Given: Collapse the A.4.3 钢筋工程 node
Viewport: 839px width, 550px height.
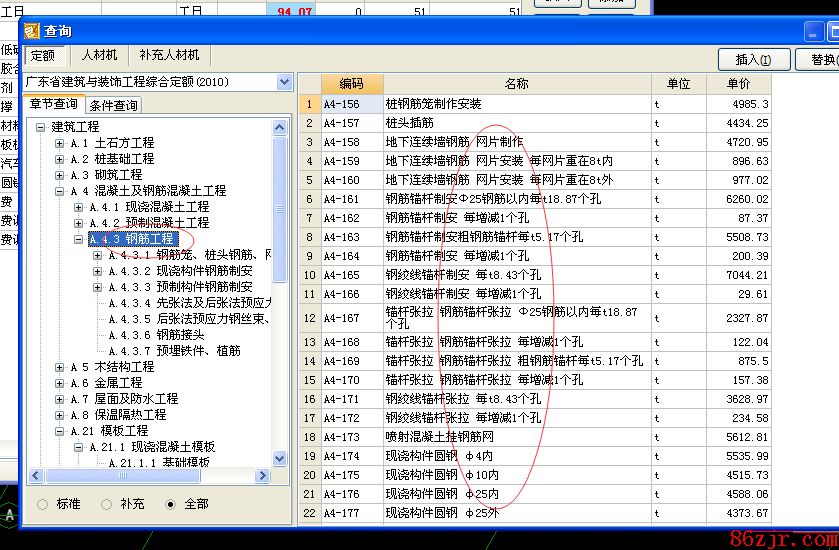Looking at the screenshot, I should pyautogui.click(x=79, y=239).
